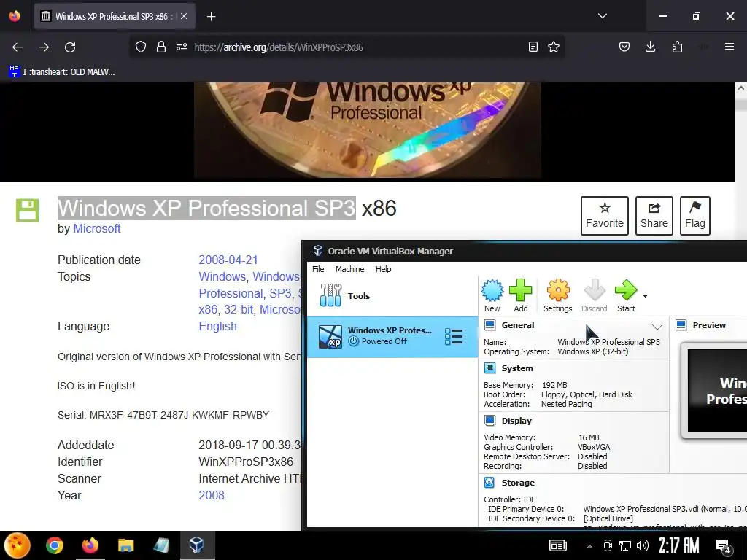Select the Tools entry in VirtualBox

(392, 296)
